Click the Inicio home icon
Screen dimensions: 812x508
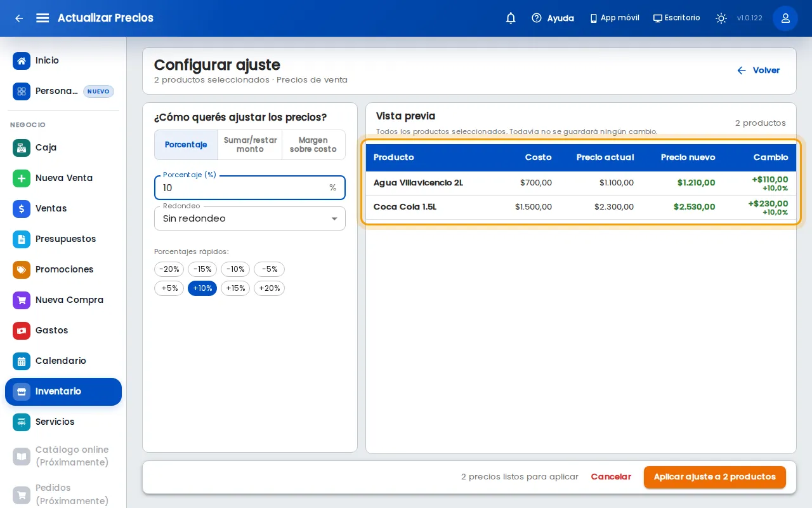22,61
